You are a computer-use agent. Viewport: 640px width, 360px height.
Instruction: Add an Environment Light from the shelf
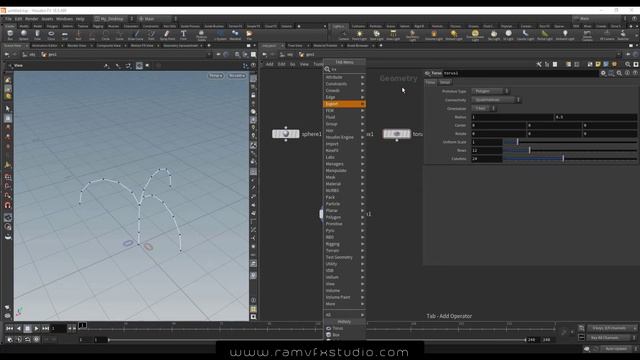click(x=475, y=36)
